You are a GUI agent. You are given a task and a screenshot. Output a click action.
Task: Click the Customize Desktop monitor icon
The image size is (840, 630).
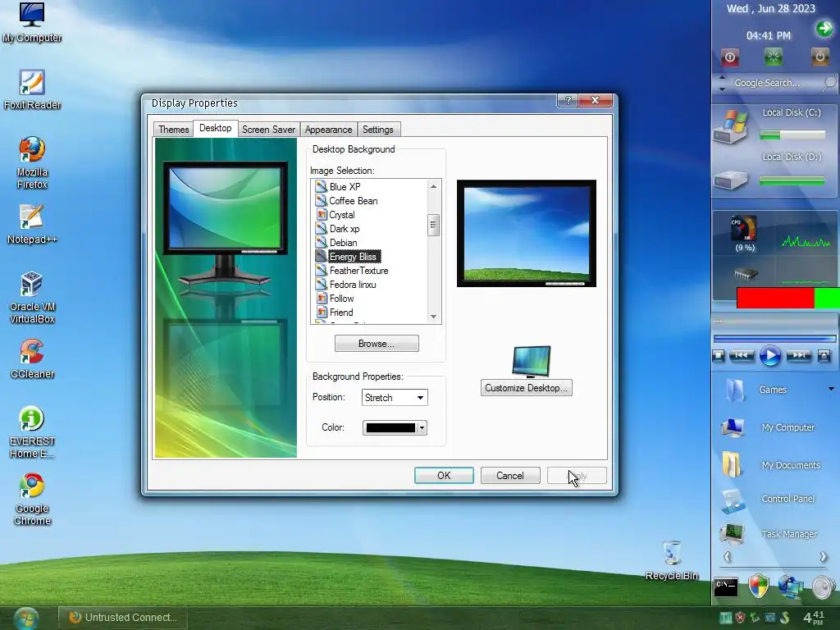pos(531,361)
